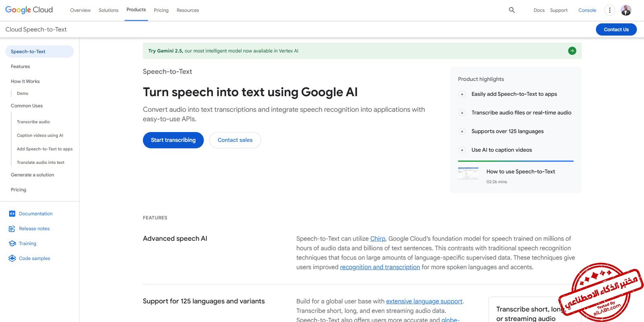Viewport: 644px width, 322px height.
Task: Click the user profile avatar
Action: click(x=626, y=10)
